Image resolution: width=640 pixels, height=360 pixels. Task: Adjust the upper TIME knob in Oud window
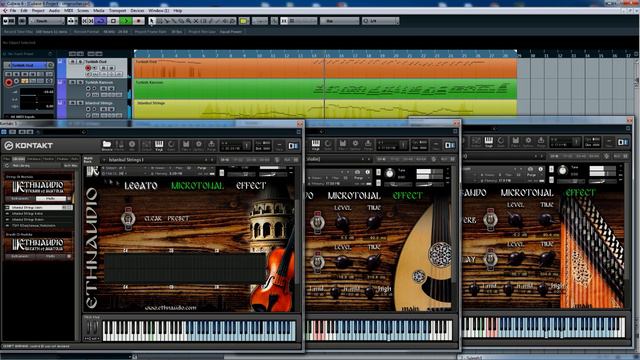[x=373, y=222]
